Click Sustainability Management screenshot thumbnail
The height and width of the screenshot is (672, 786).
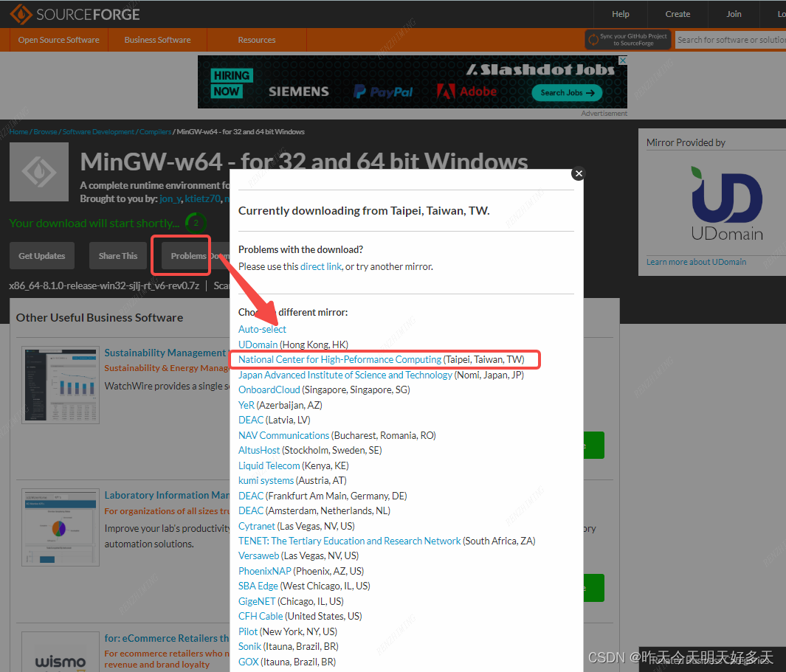click(61, 385)
